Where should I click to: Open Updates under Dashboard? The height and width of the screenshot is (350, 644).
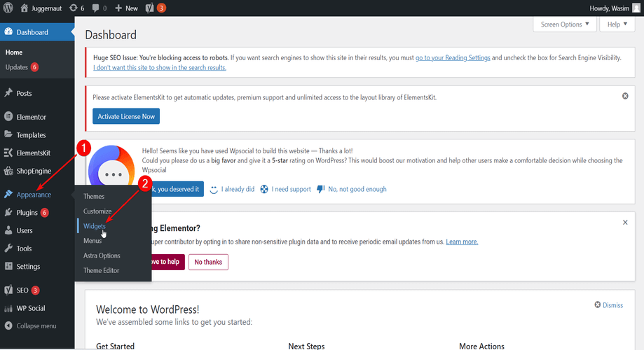point(16,67)
